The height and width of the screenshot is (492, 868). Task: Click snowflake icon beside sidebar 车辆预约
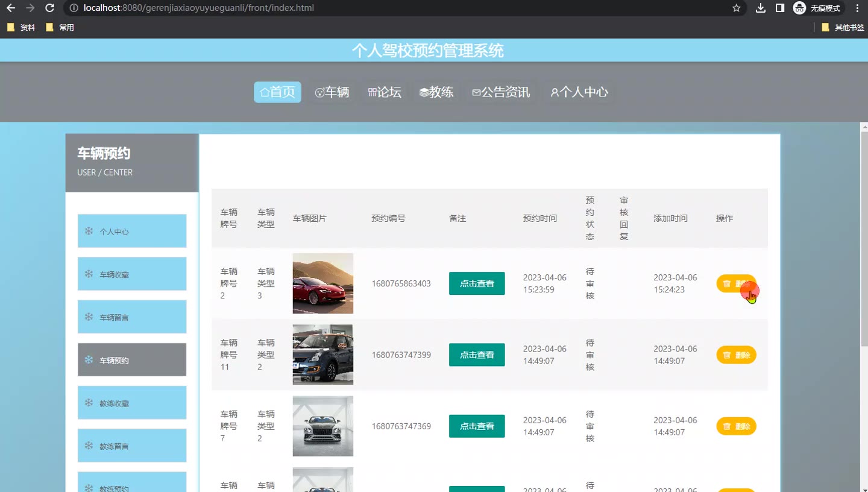(89, 360)
